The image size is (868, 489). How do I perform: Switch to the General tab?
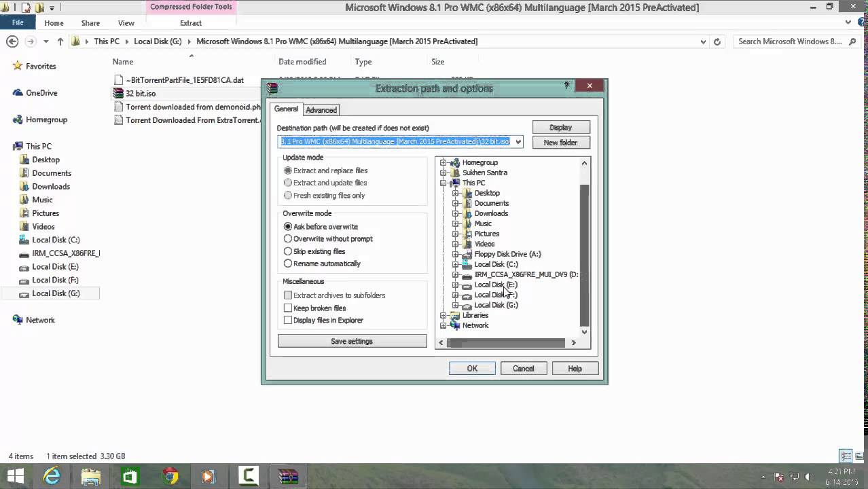click(286, 109)
